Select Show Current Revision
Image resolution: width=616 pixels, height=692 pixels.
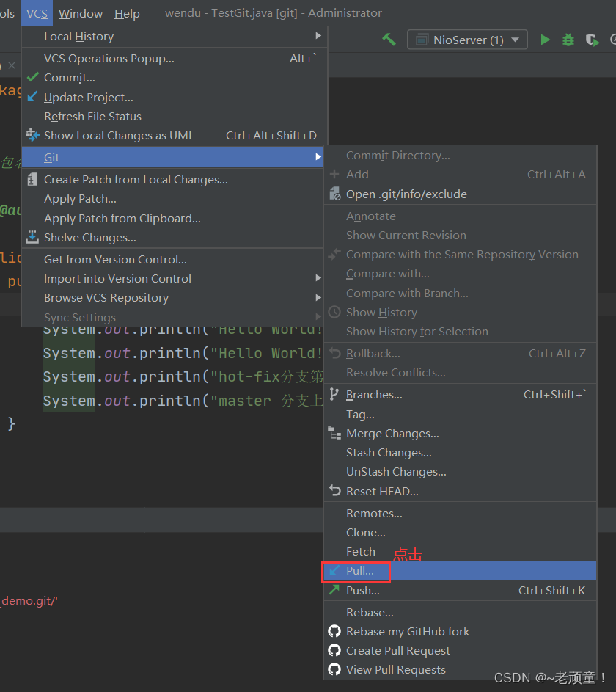click(461, 235)
